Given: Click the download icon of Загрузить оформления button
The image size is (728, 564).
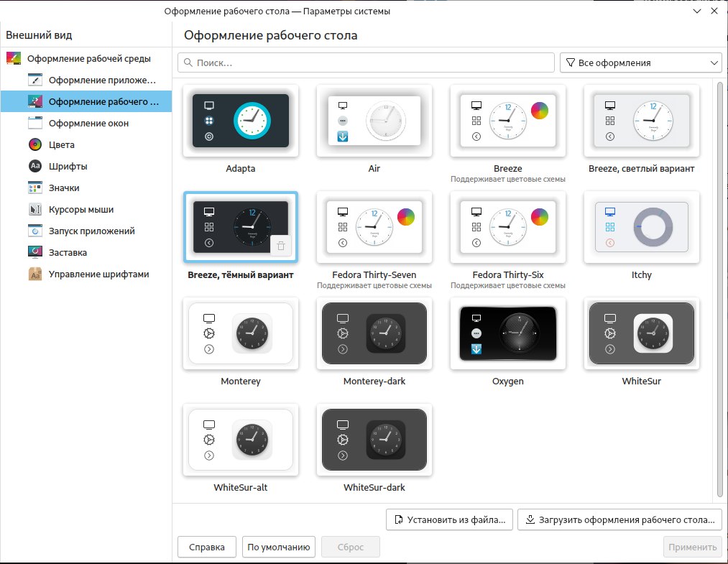Looking at the screenshot, I should click(x=530, y=519).
